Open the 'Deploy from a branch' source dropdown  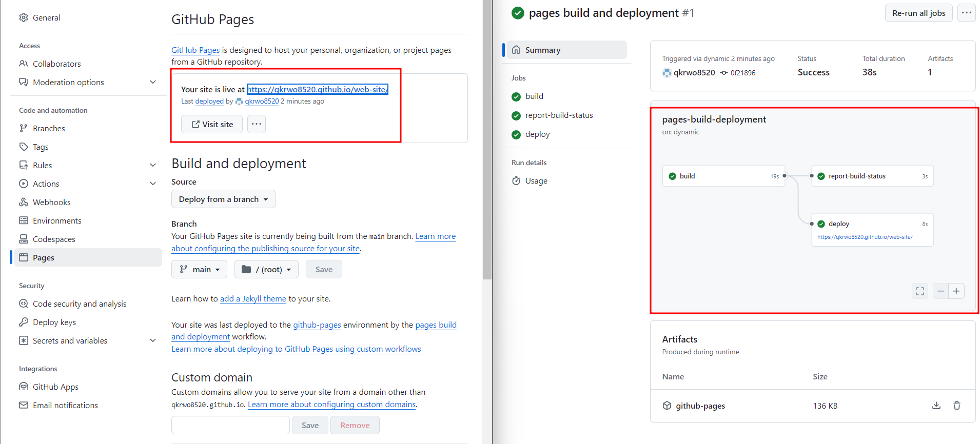point(223,199)
